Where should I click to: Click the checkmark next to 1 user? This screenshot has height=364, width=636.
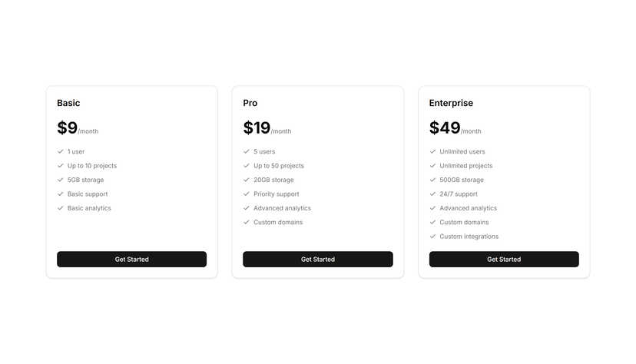[61, 151]
